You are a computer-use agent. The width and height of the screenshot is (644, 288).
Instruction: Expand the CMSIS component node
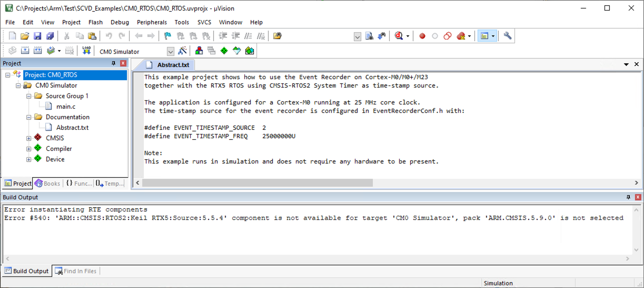coord(28,138)
